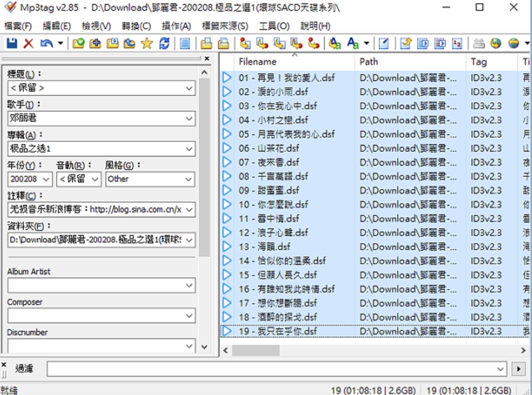This screenshot has height=395, width=532.
Task: Expand the 音軌 track dropdown
Action: [95, 180]
